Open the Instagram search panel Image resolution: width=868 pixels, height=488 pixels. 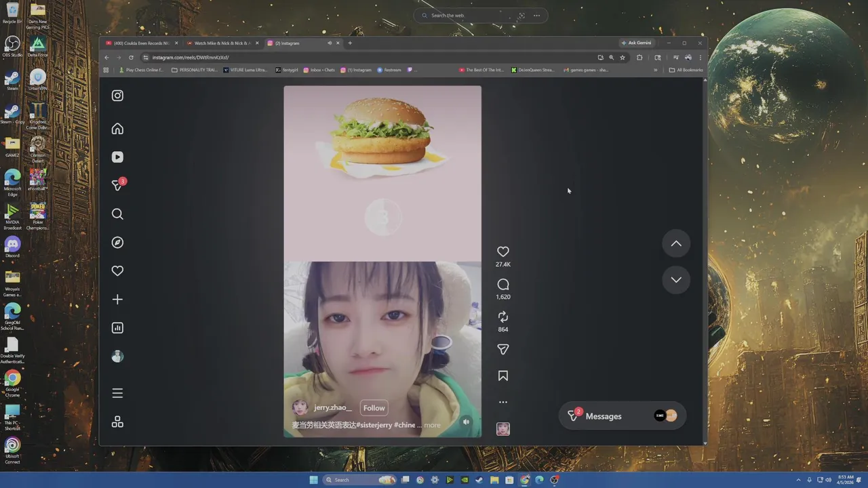pos(117,214)
